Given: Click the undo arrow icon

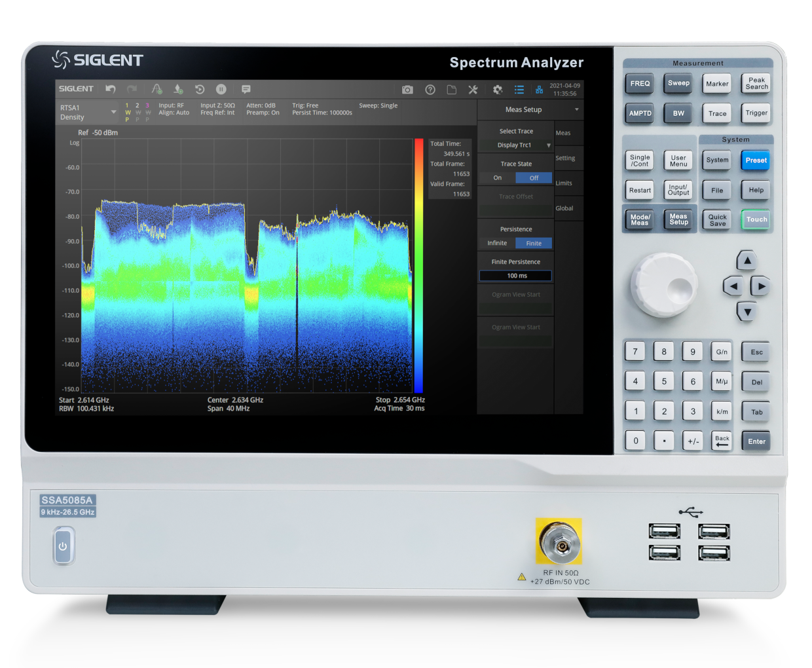Looking at the screenshot, I should (111, 89).
